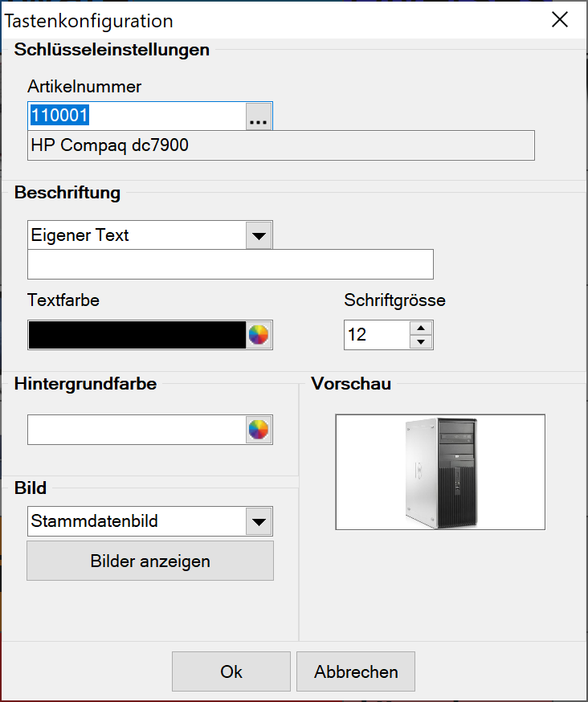This screenshot has width=588, height=702.
Task: Click the Stammdatenbild combo box text
Action: click(x=136, y=521)
